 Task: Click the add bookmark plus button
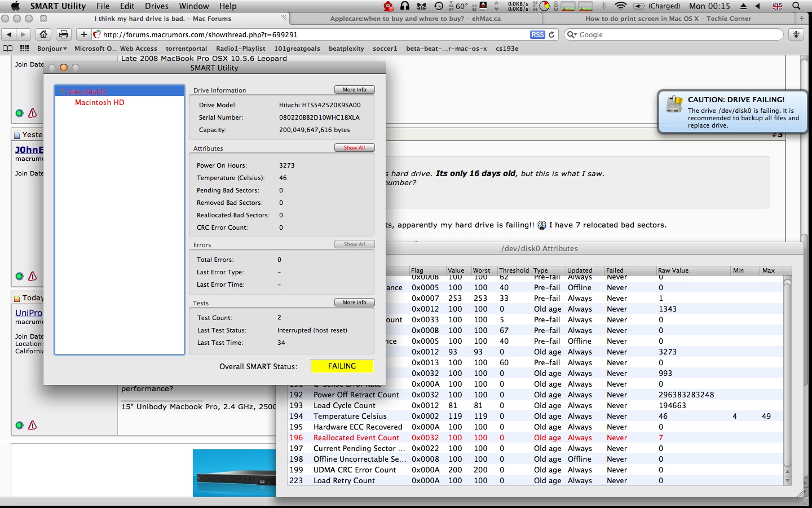(83, 34)
